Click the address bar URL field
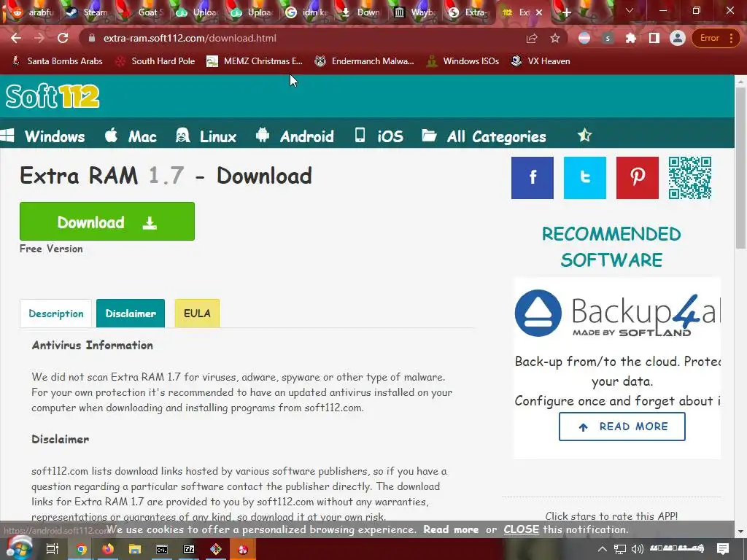This screenshot has height=560, width=747. pyautogui.click(x=305, y=38)
